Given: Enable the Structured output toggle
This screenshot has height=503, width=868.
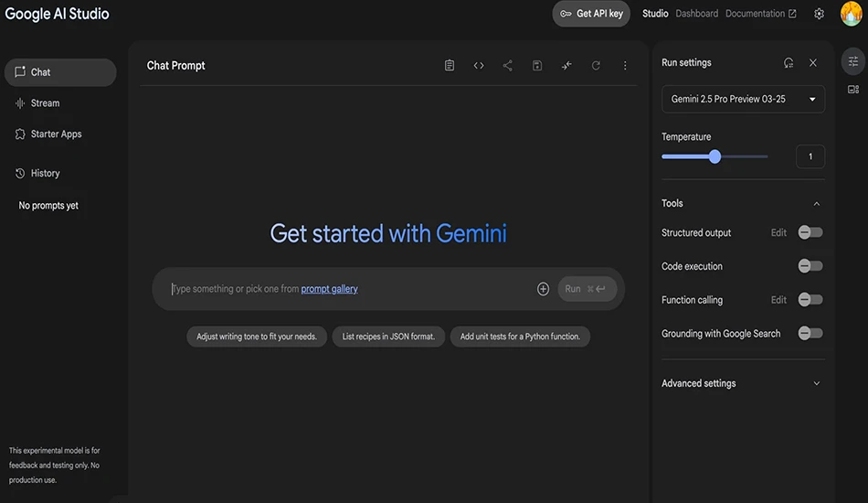Looking at the screenshot, I should point(810,232).
